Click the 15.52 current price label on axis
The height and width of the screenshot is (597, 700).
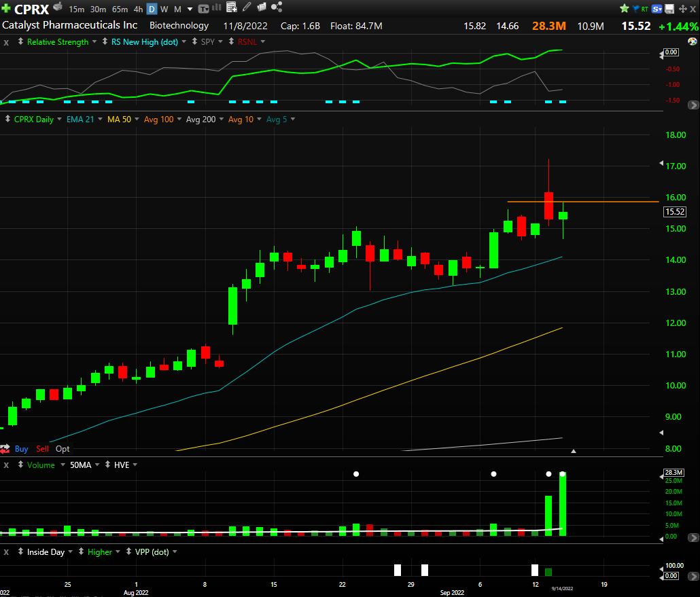(x=675, y=211)
